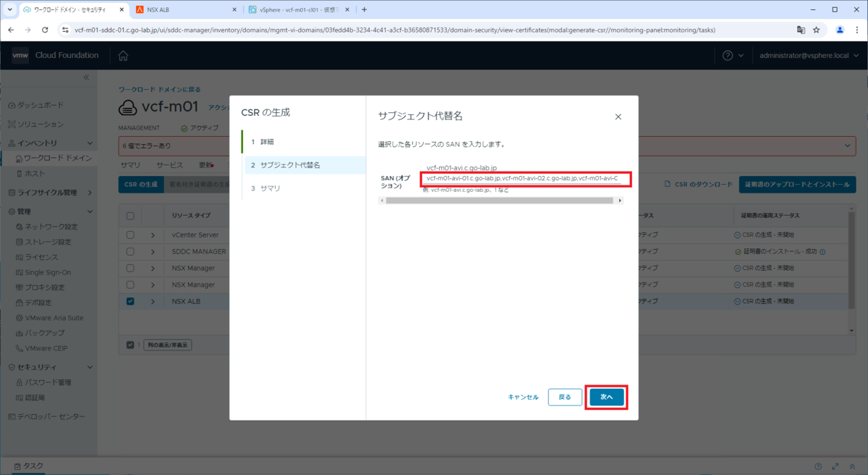Open the administrator@vsphere.local user dropdown
Image resolution: width=868 pixels, height=475 pixels.
tap(809, 56)
